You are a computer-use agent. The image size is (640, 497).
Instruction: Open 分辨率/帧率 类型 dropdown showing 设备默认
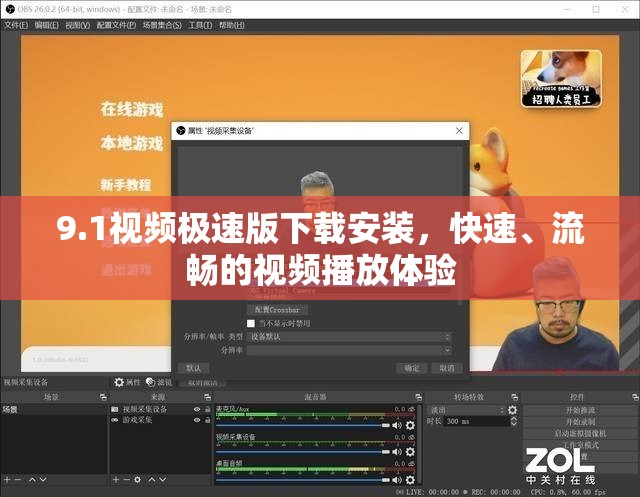(x=349, y=337)
